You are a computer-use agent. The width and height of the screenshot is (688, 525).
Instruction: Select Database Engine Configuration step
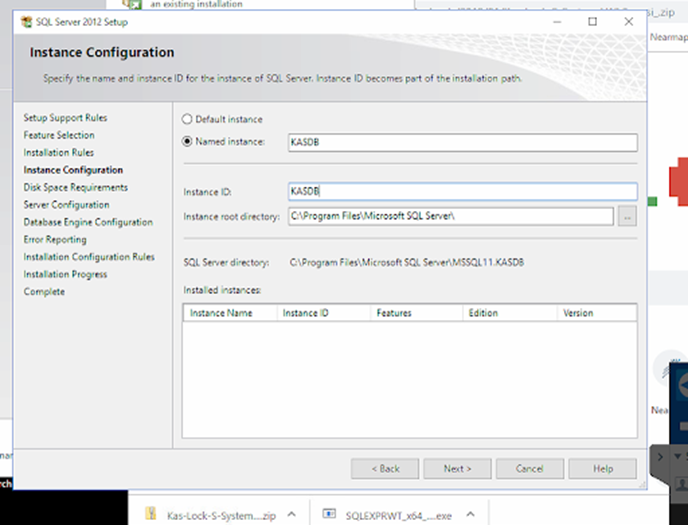pos(88,222)
